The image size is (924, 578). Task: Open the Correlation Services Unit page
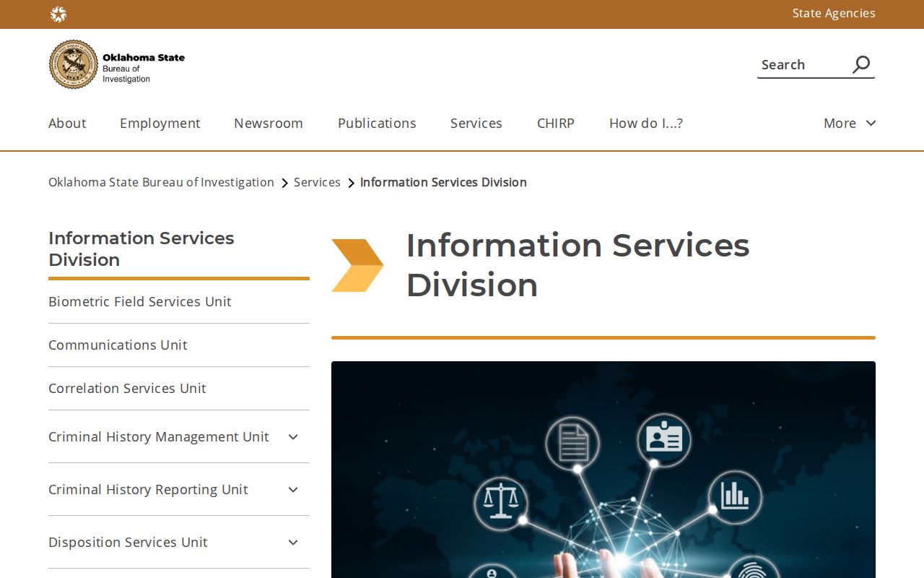point(127,388)
